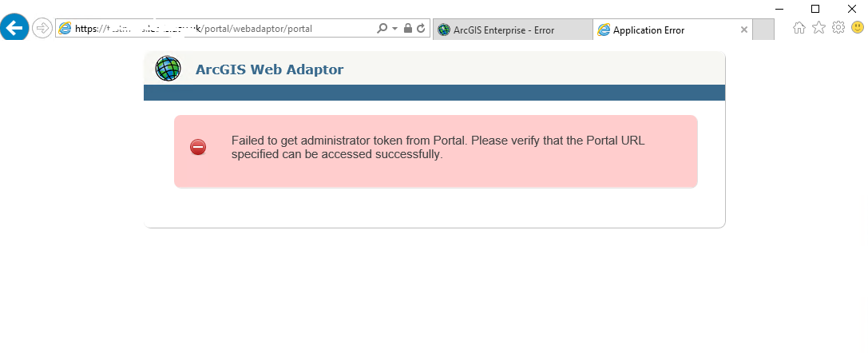Click the smiley feedback icon
This screenshot has width=868, height=353.
coord(857,27)
